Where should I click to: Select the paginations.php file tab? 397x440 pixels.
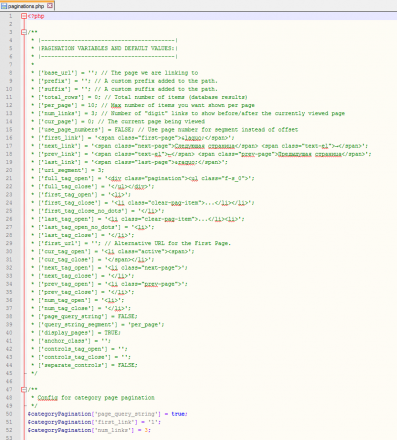[27, 6]
